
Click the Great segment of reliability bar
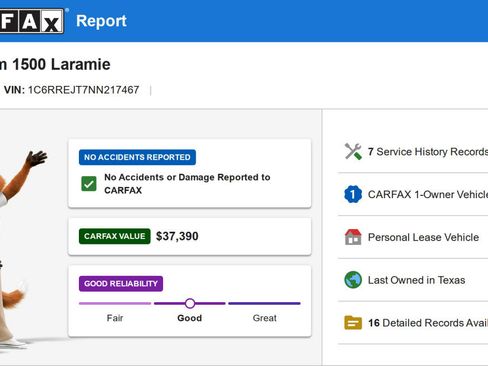265,303
